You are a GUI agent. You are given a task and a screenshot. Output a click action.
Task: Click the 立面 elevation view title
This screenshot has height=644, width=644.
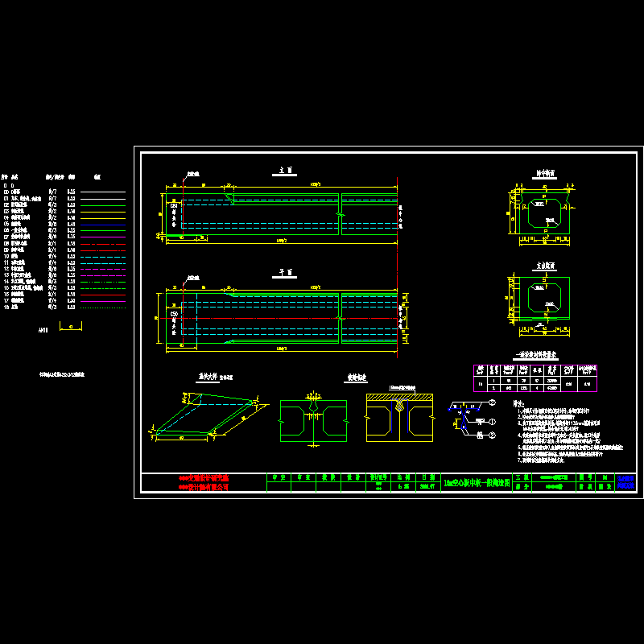click(283, 171)
